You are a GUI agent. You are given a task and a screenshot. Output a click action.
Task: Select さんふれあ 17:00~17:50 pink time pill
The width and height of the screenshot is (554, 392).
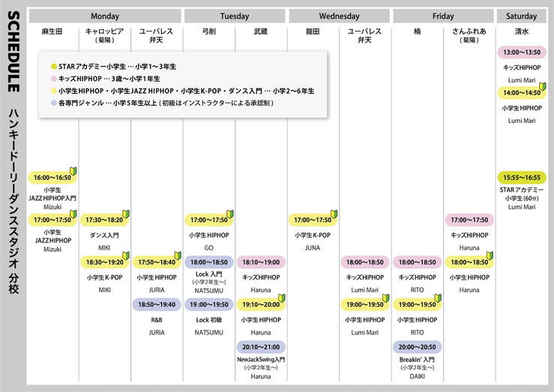[x=469, y=220]
